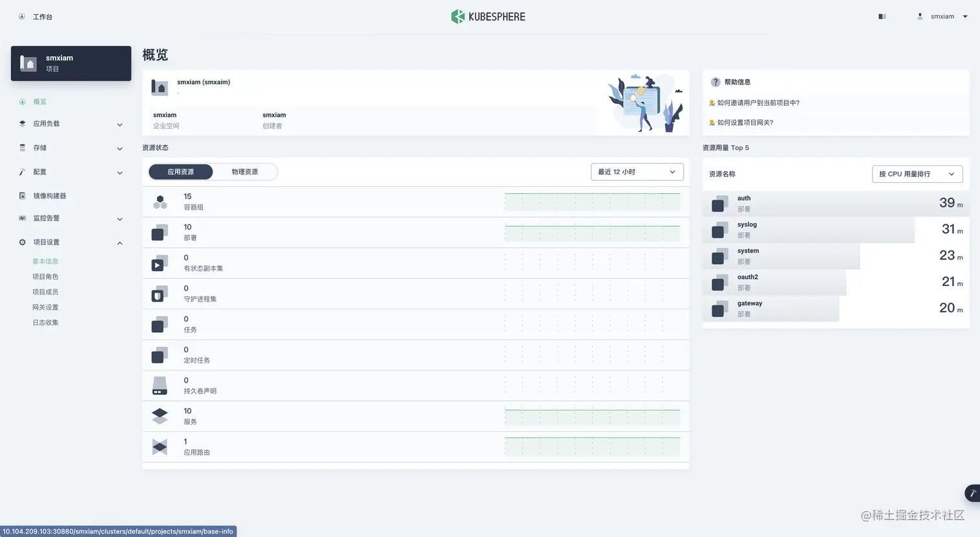Viewport: 980px width, 537px height.
Task: Click the 镜像构建器 image builder icon
Action: (23, 196)
